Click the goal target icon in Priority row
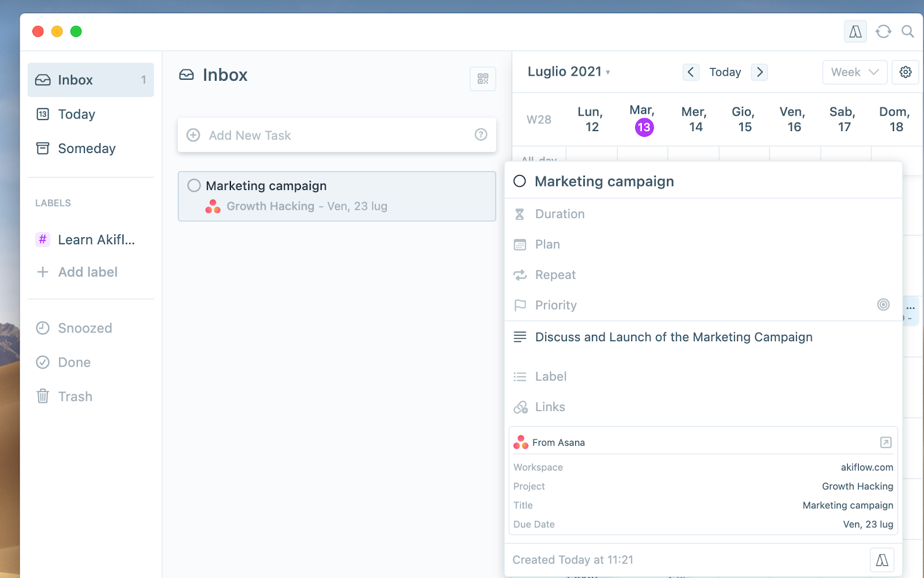 pyautogui.click(x=884, y=304)
